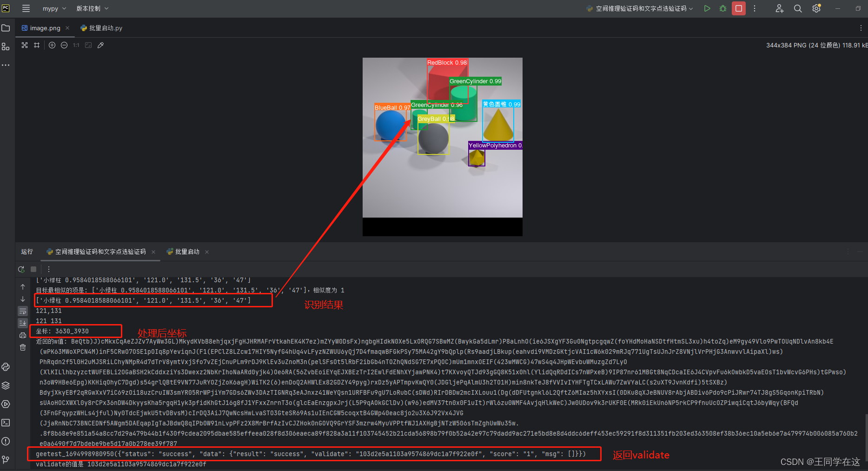The width and height of the screenshot is (868, 471).
Task: Open more options in the Run panel toolbar
Action: coord(48,269)
